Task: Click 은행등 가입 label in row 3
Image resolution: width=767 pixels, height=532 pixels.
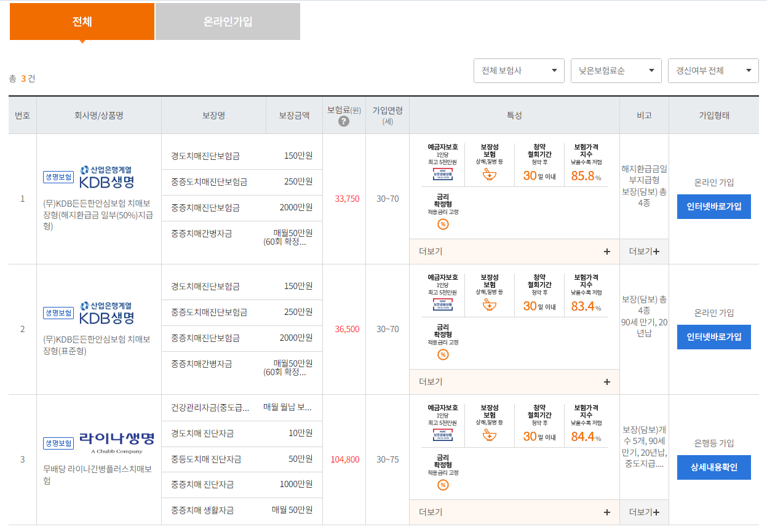Action: point(714,443)
